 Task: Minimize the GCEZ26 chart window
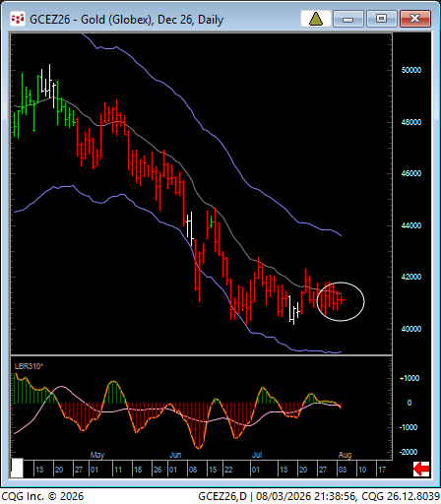[347, 19]
